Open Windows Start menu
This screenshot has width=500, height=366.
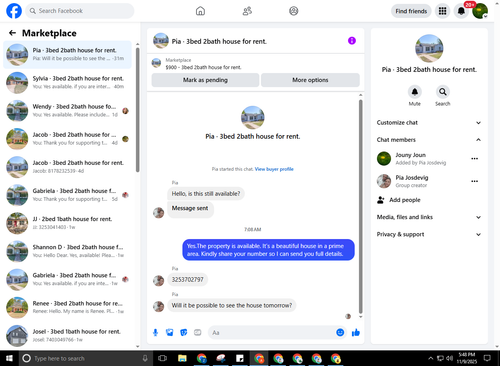pyautogui.click(x=9, y=358)
